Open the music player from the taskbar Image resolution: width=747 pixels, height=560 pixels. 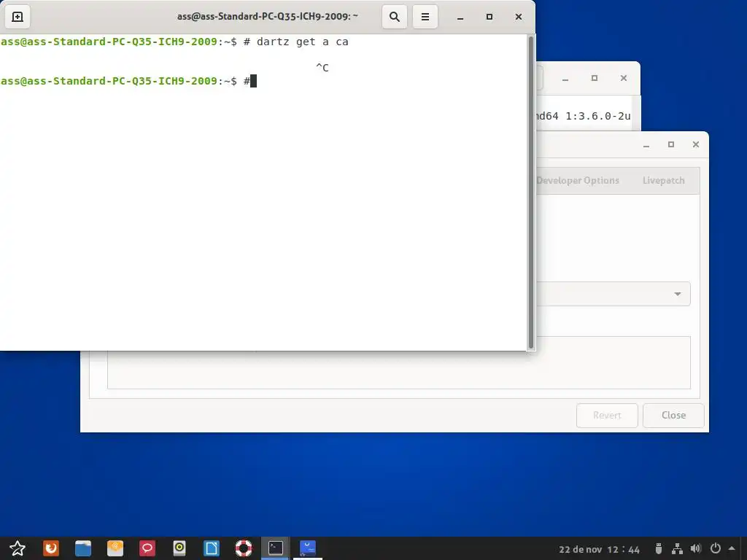(179, 548)
